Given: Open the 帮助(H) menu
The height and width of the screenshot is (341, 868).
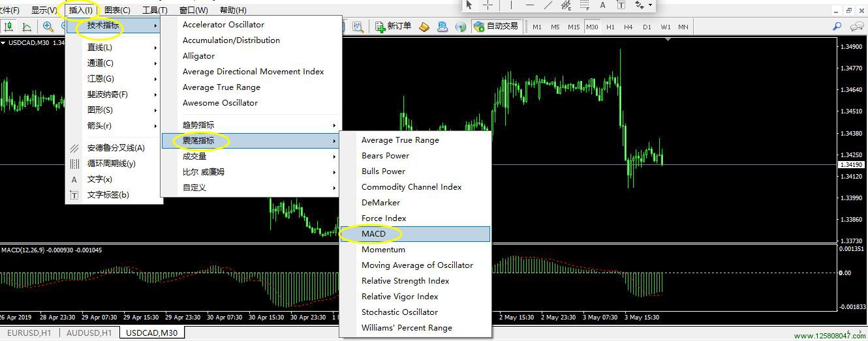Looking at the screenshot, I should click(233, 10).
